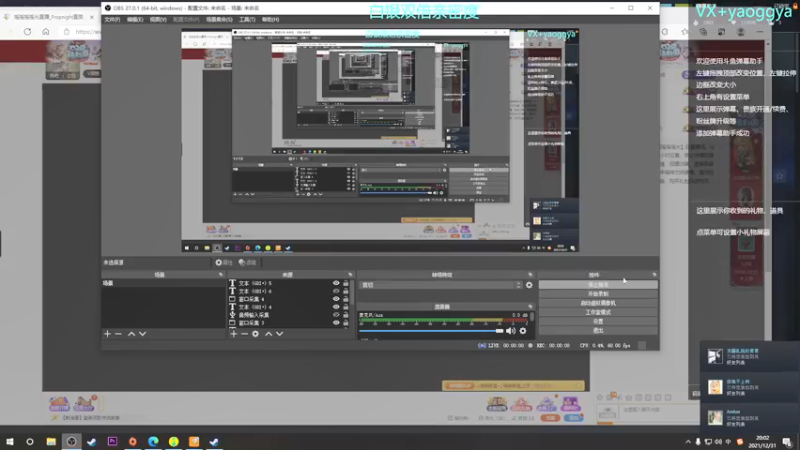Open the 场景集合(S) menu in OBS
This screenshot has height=450, width=800.
tap(219, 19)
